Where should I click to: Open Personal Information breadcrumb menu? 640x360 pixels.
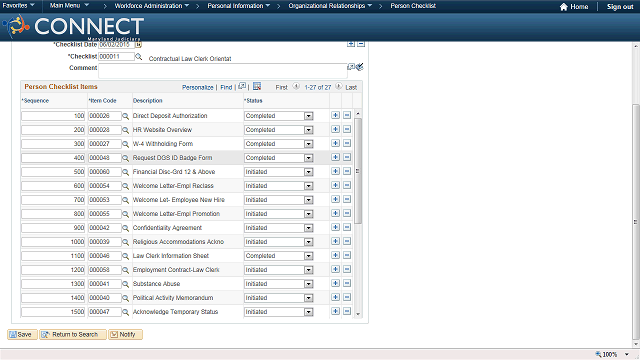pos(239,6)
